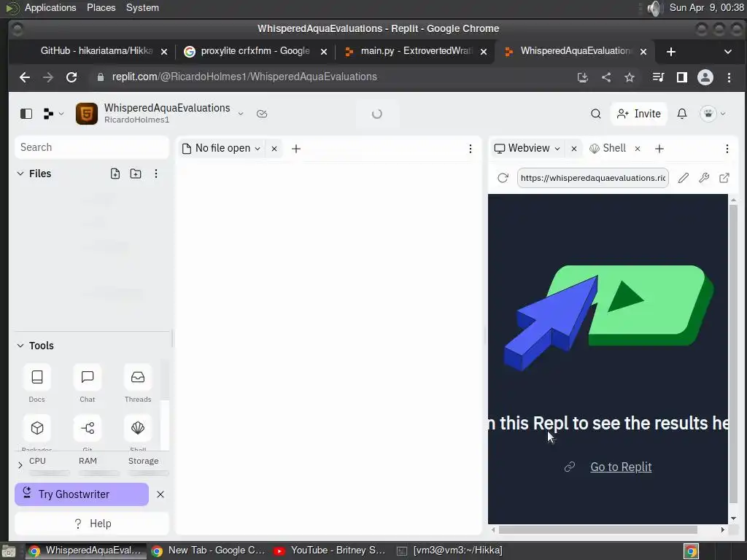Bookmark this page star icon
Screen dimensions: 747x560
(630, 77)
